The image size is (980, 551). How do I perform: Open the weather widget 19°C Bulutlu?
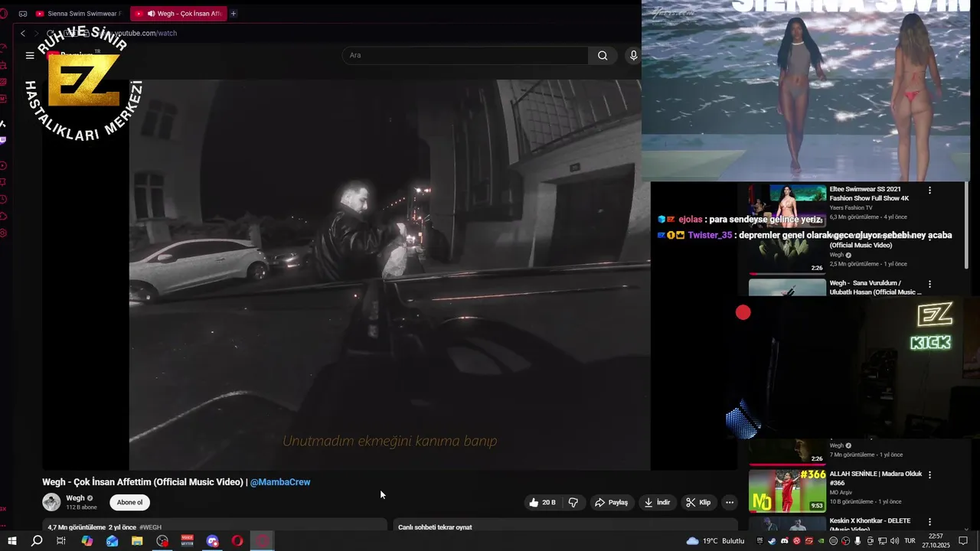[715, 541]
